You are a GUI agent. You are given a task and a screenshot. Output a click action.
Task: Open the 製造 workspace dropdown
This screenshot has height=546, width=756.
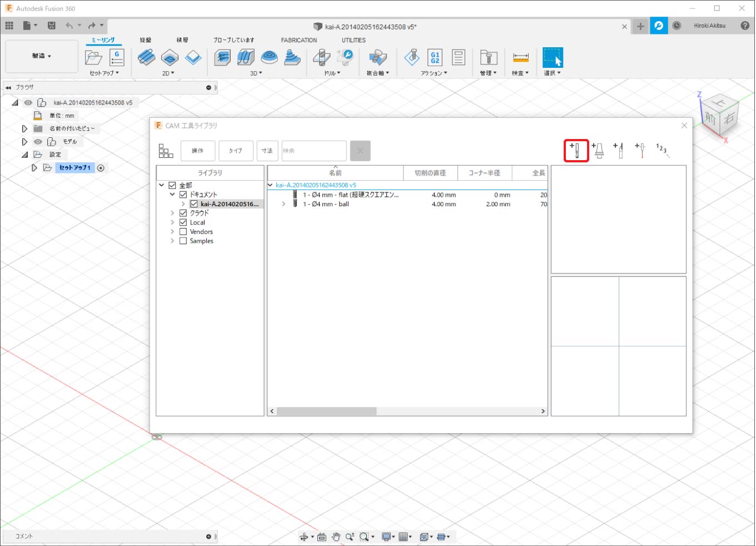pyautogui.click(x=42, y=56)
